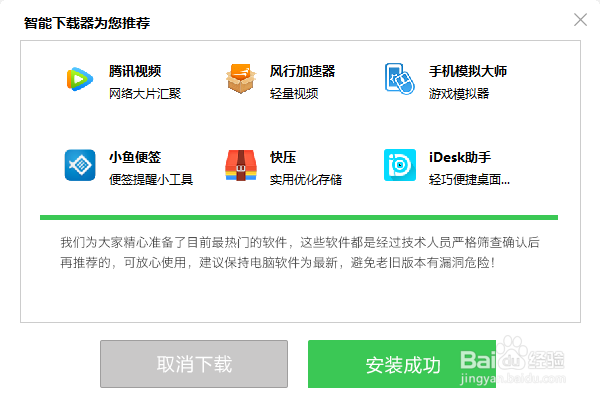The image size is (600, 400).
Task: Click the green 安装成功 button
Action: tap(402, 364)
